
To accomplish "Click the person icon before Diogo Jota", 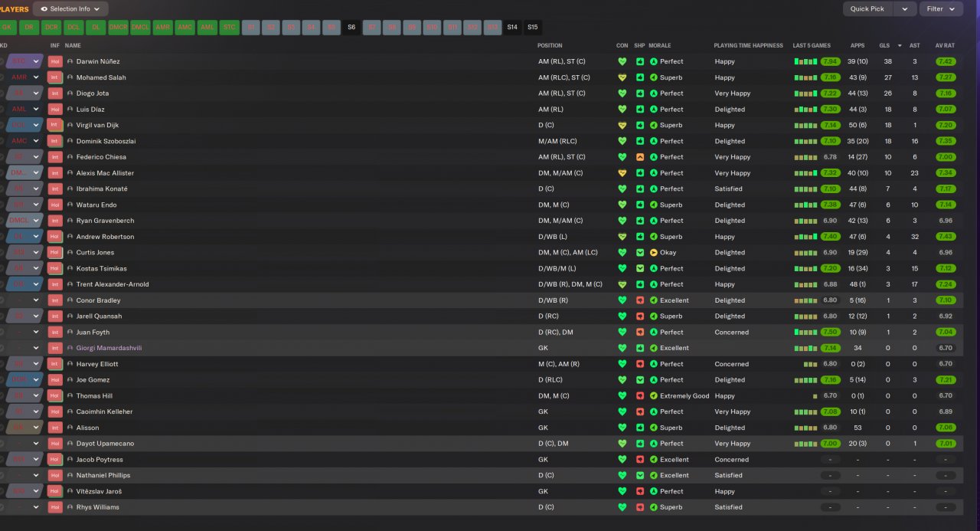I will [x=70, y=93].
